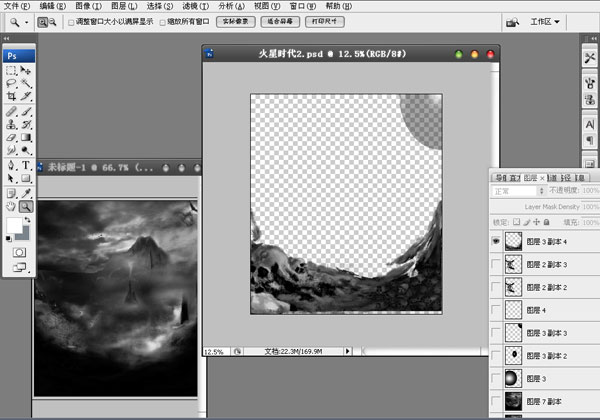Open the 图像(I) menu
The image size is (600, 420).
pos(88,6)
